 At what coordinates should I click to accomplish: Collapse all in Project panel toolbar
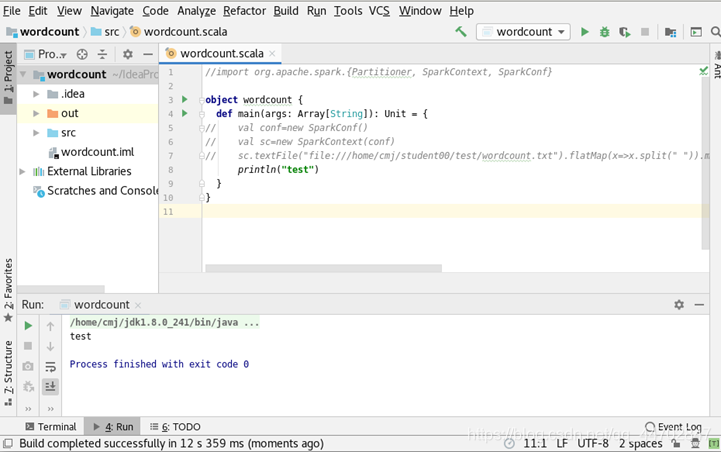pos(102,54)
